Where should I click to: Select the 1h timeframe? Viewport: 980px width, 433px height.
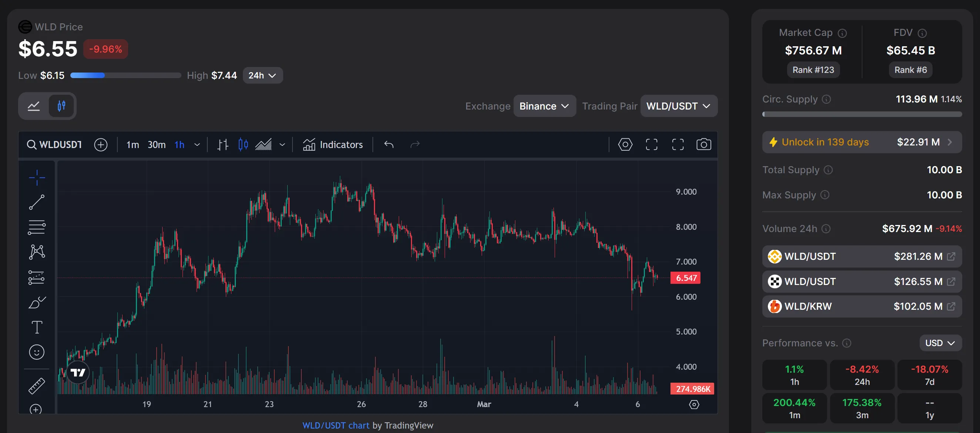tap(179, 144)
